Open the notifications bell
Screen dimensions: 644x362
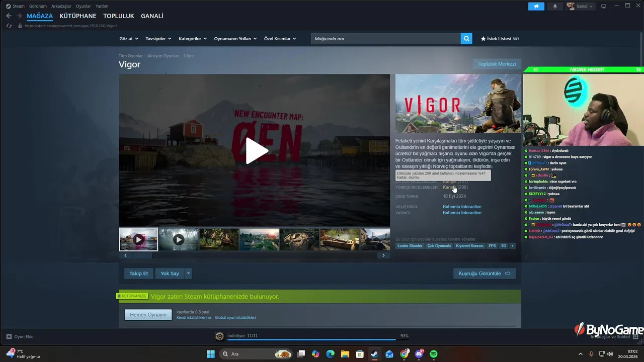555,6
